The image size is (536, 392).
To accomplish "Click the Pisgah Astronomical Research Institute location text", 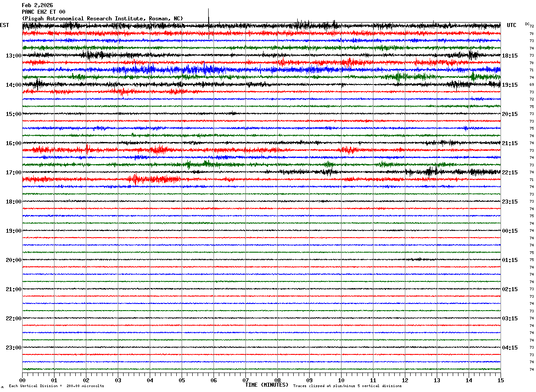I will pyautogui.click(x=102, y=19).
